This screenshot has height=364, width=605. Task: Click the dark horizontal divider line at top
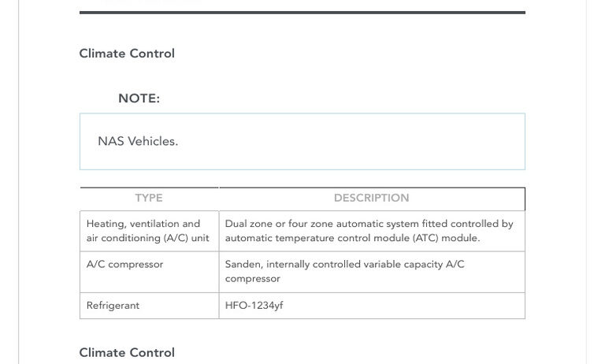tap(302, 13)
